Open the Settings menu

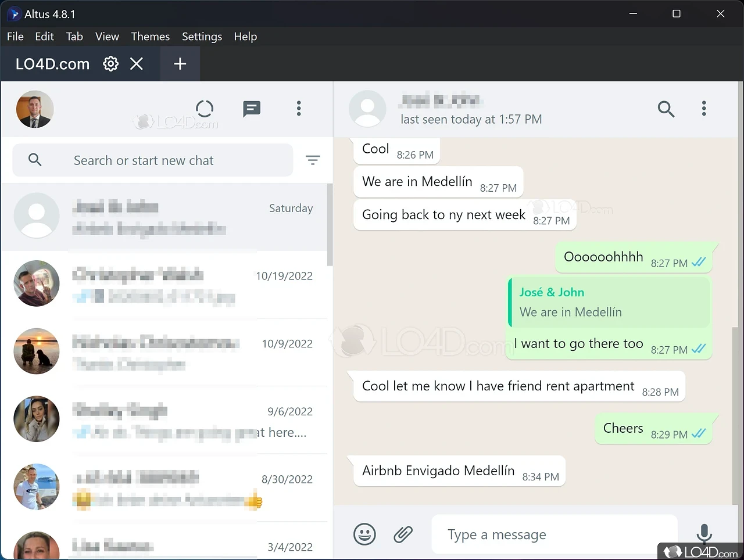point(202,37)
